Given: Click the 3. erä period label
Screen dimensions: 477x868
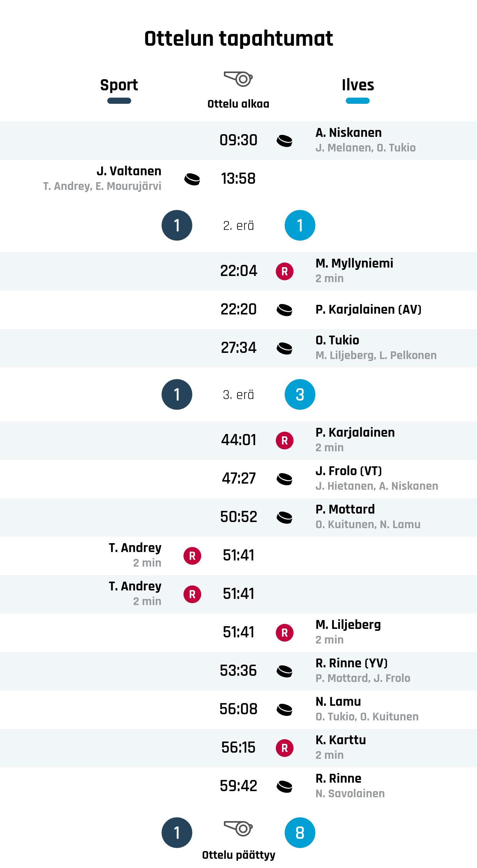Looking at the screenshot, I should pyautogui.click(x=238, y=395).
